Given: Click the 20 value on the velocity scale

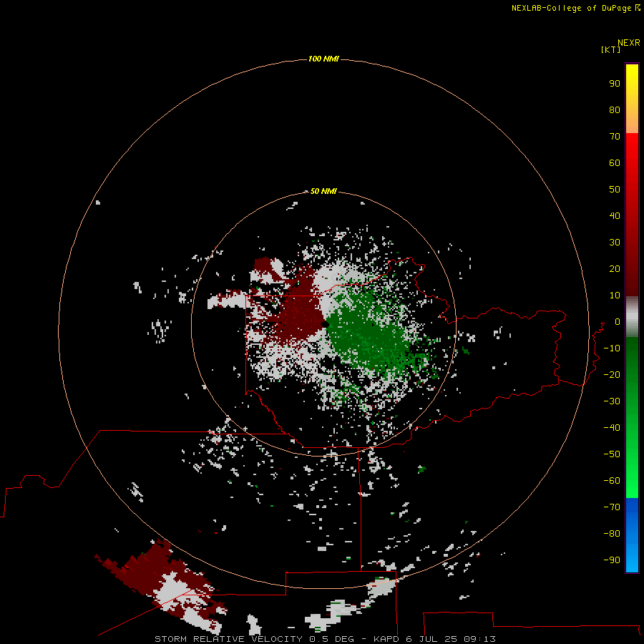Looking at the screenshot, I should [615, 269].
